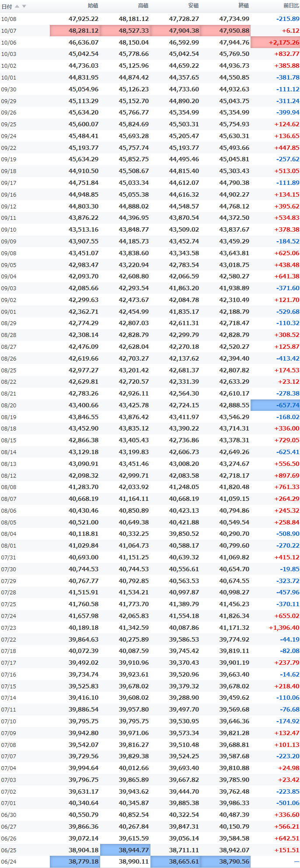Select the low value 44,815.40
The image size is (300, 868).
click(x=184, y=171)
